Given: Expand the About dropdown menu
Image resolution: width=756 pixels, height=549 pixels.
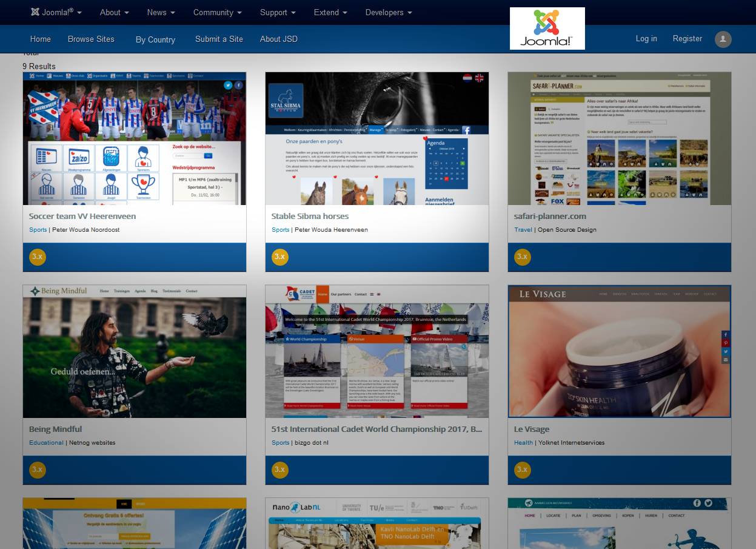Looking at the screenshot, I should click(x=114, y=12).
